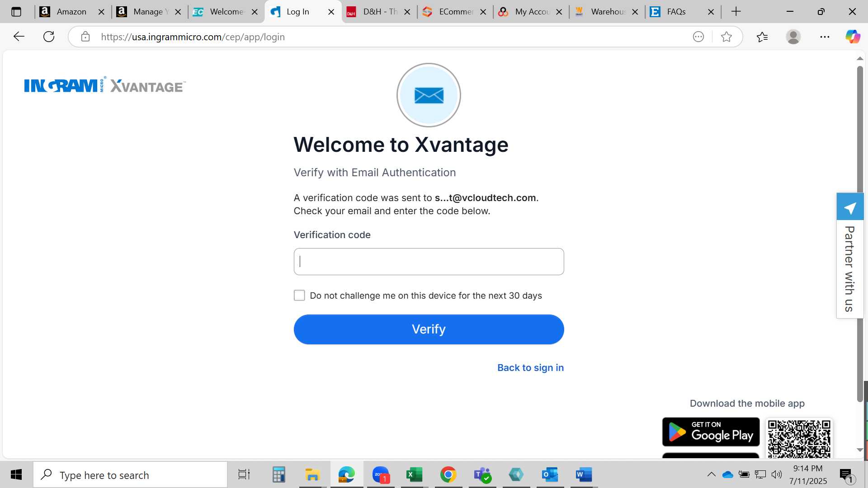
Task: Click the blue Verify button
Action: [429, 329]
